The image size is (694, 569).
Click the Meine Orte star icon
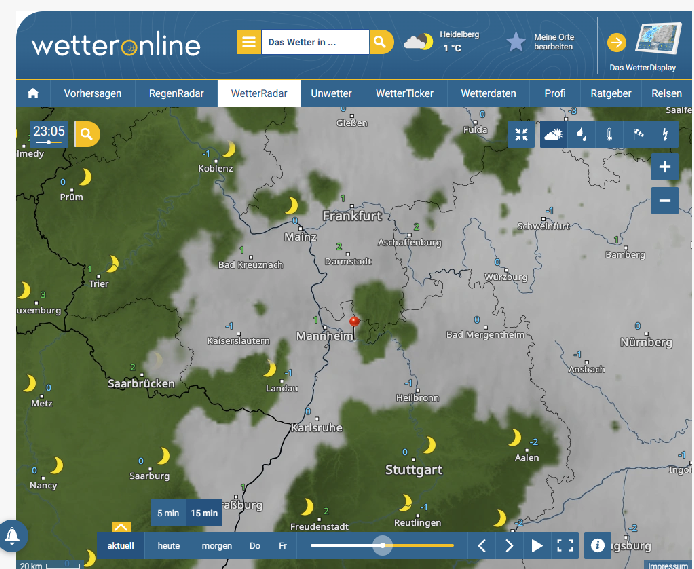(x=516, y=42)
